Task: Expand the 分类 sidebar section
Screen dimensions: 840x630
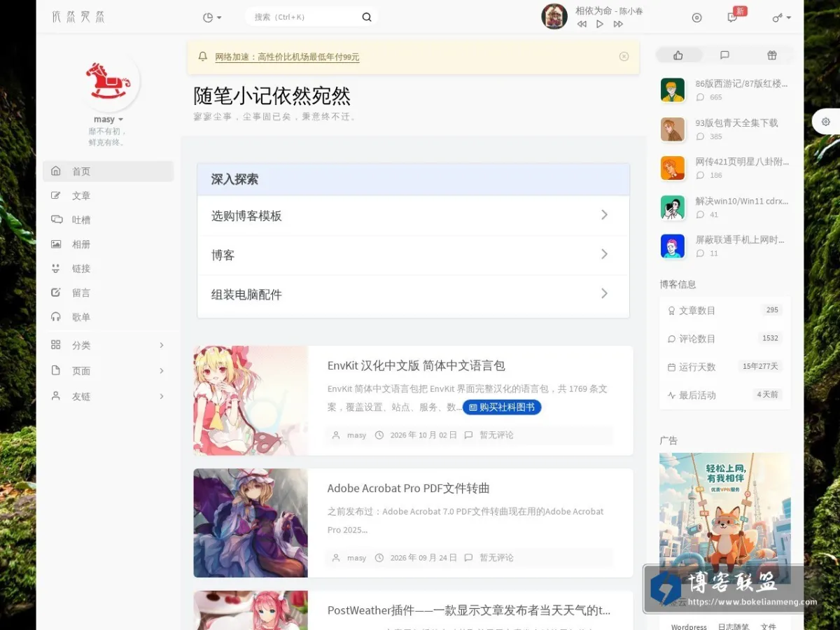Action: coord(108,345)
